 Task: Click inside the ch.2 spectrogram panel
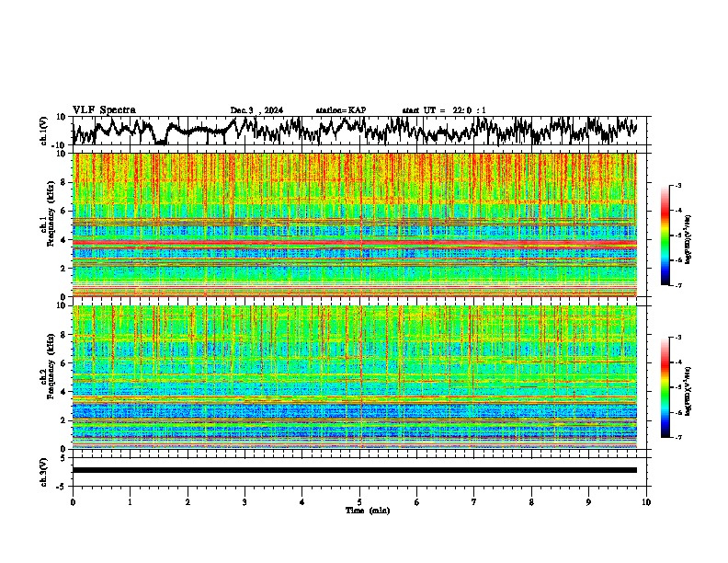pyautogui.click(x=355, y=377)
